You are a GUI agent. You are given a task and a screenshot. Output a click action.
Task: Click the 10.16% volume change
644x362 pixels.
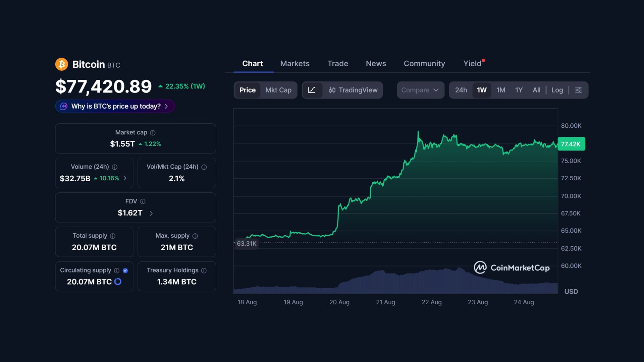click(x=106, y=178)
